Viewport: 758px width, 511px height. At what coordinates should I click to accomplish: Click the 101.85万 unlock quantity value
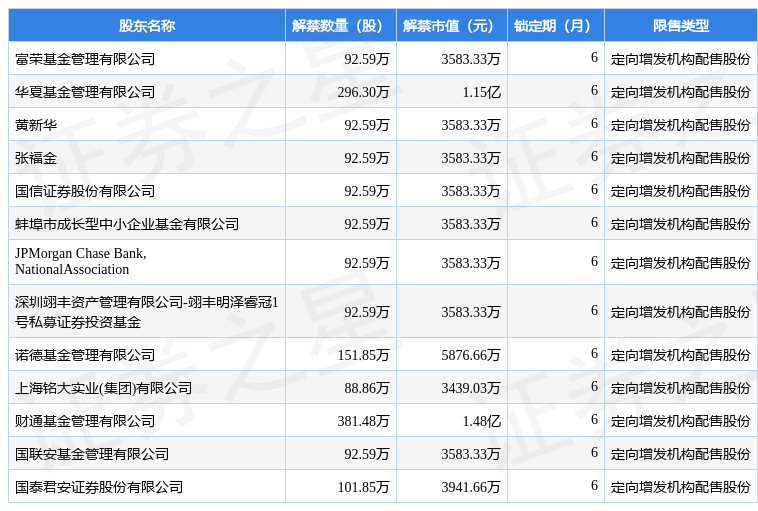tap(364, 487)
